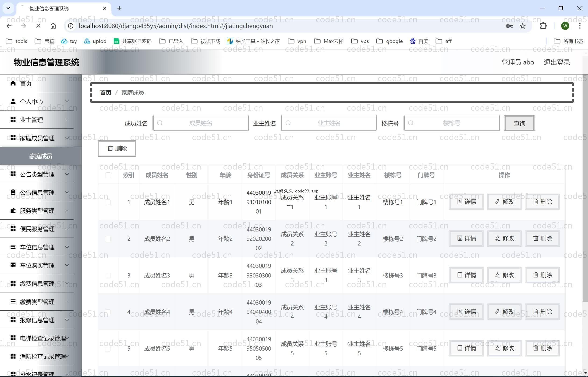588x377 pixels.
Task: Select the 家庭成员 submenu item
Action: [41, 156]
